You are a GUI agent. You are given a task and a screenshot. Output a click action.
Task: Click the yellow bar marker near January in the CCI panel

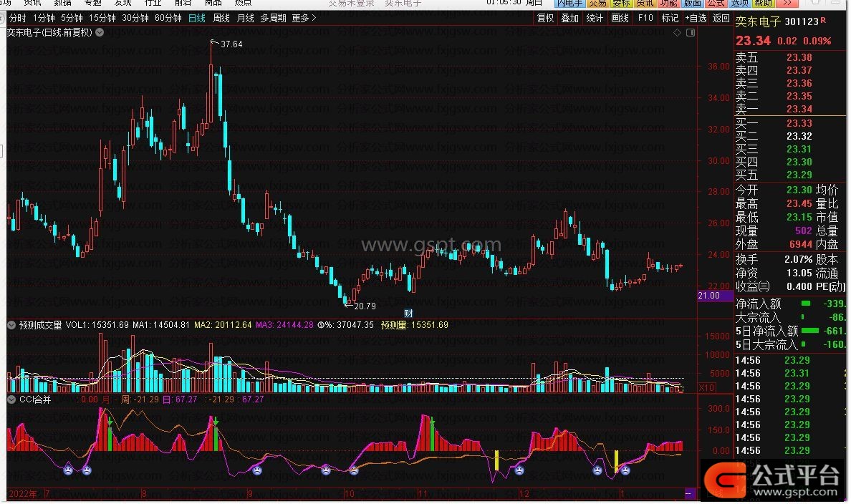pos(616,460)
